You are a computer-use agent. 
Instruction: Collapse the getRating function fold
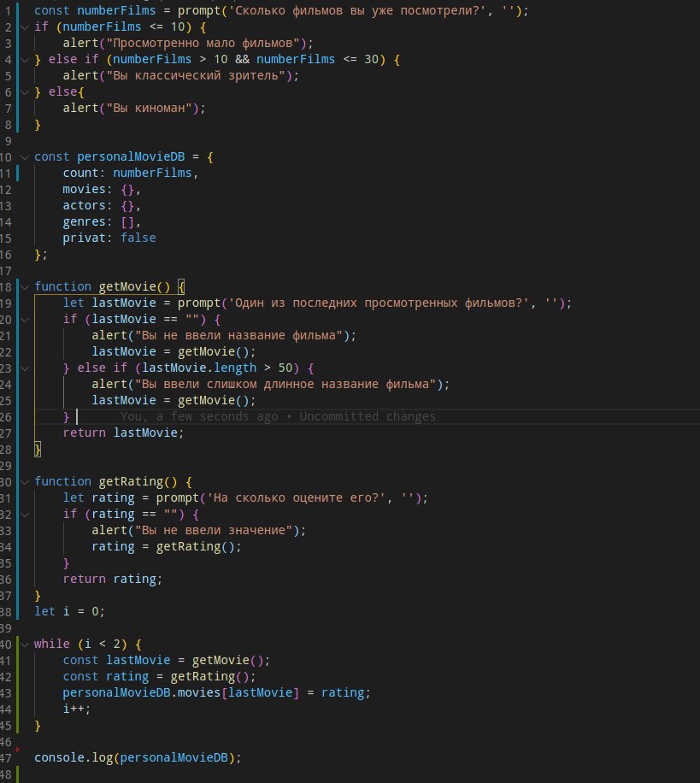tap(25, 482)
